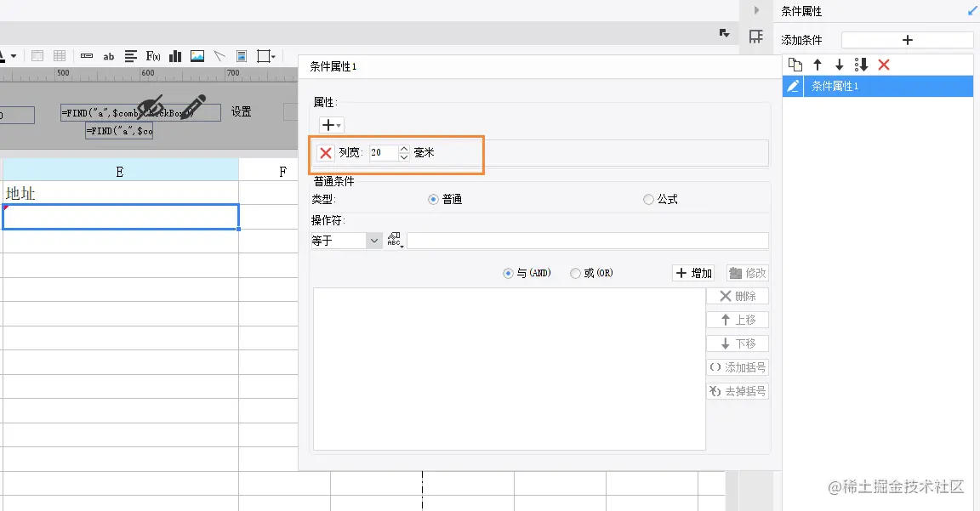Decrease column width with the down stepper

pyautogui.click(x=404, y=156)
